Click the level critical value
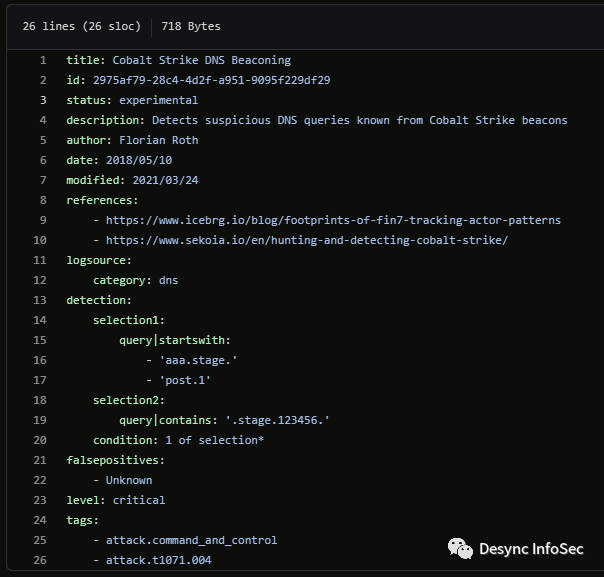The width and height of the screenshot is (604, 577). (x=139, y=500)
